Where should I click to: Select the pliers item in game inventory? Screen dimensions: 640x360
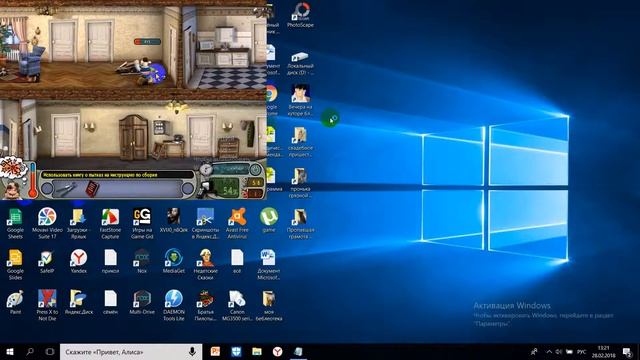point(66,189)
